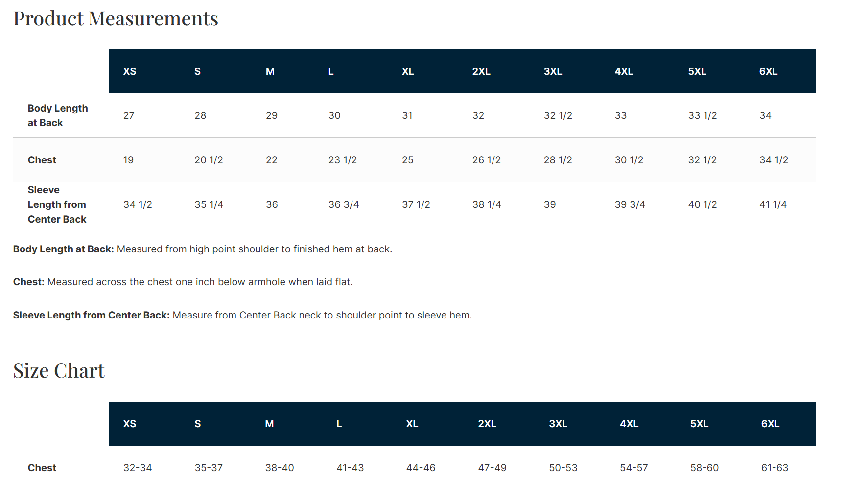Click the 44-46 chest range cell
Viewport: 868px width, 499px height.
point(421,468)
